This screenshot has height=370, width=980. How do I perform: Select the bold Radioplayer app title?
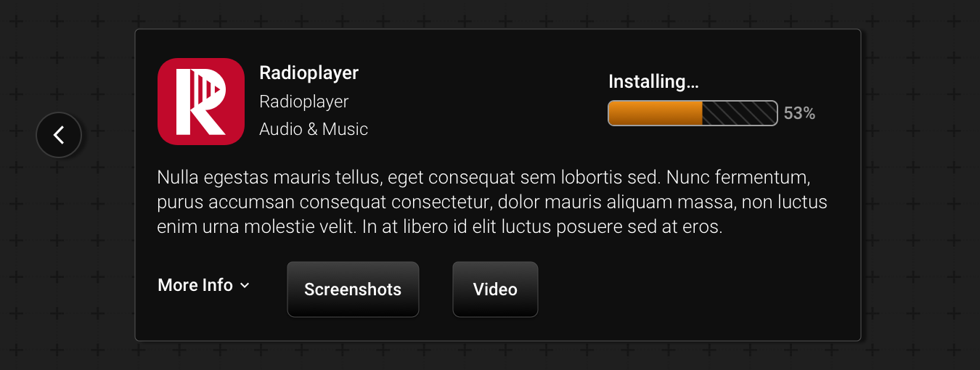click(309, 73)
